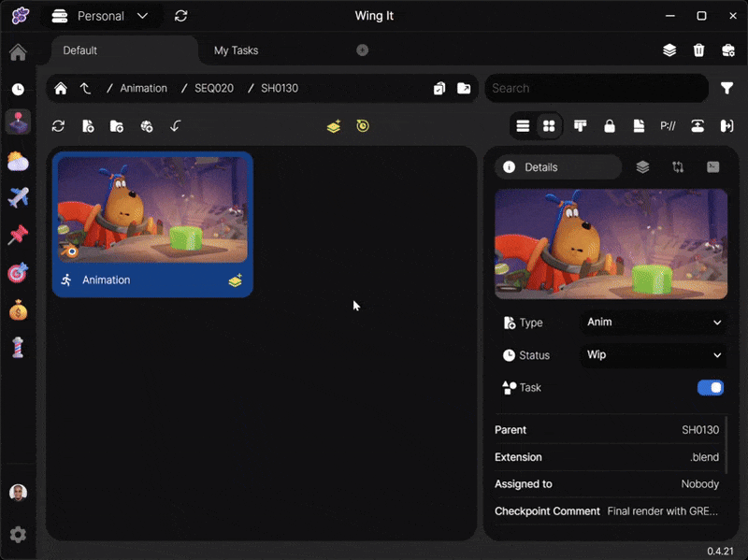Open folder in explorer icon
Viewport: 748px width, 560px height.
point(464,88)
